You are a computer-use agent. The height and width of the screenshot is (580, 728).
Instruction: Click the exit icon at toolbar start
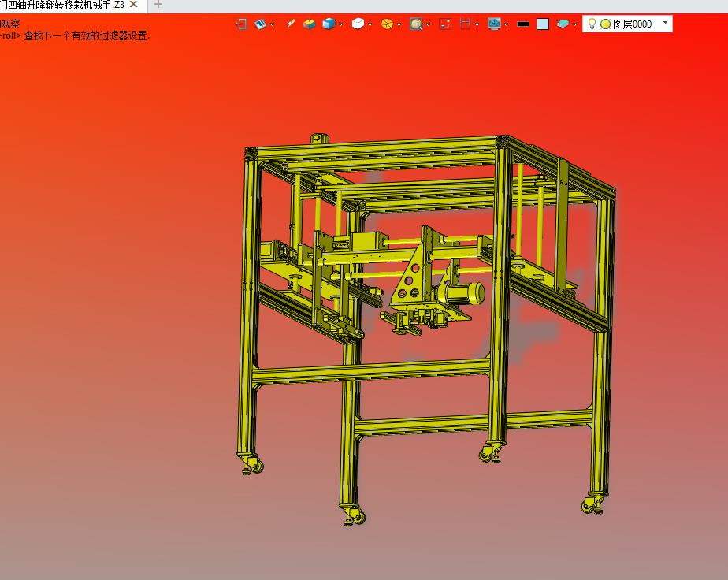[x=241, y=24]
